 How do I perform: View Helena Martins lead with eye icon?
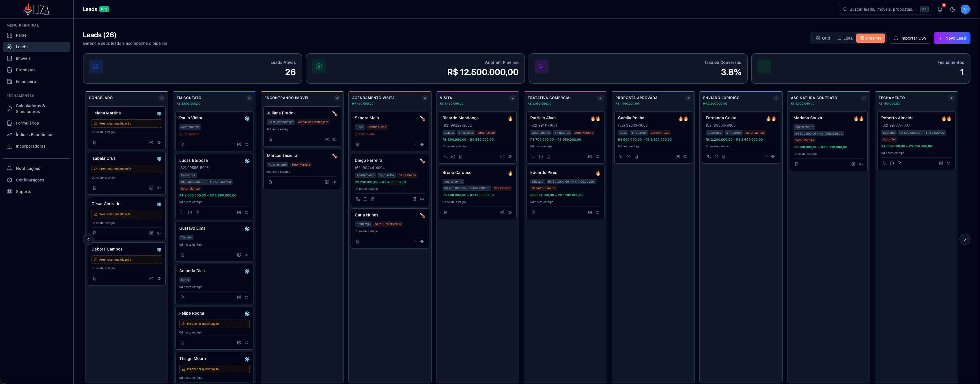click(159, 142)
